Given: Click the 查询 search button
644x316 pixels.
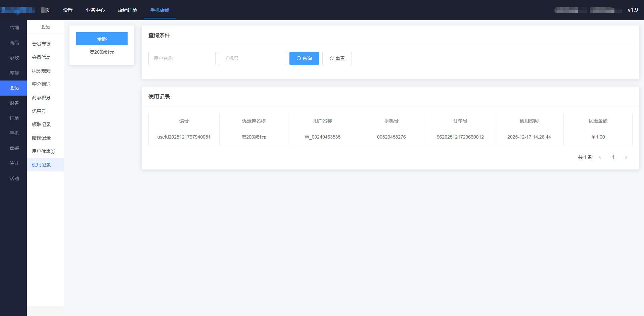Looking at the screenshot, I should [x=304, y=58].
